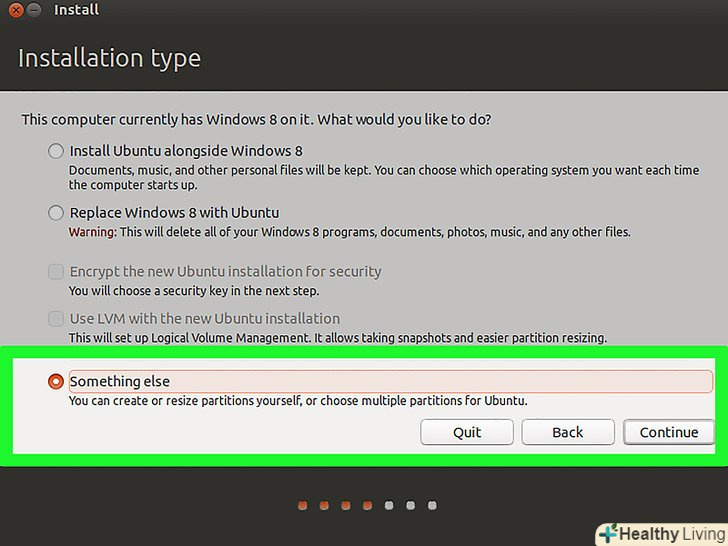Image resolution: width=728 pixels, height=546 pixels.
Task: Click the Healthy Living green plus logo
Action: point(606,534)
